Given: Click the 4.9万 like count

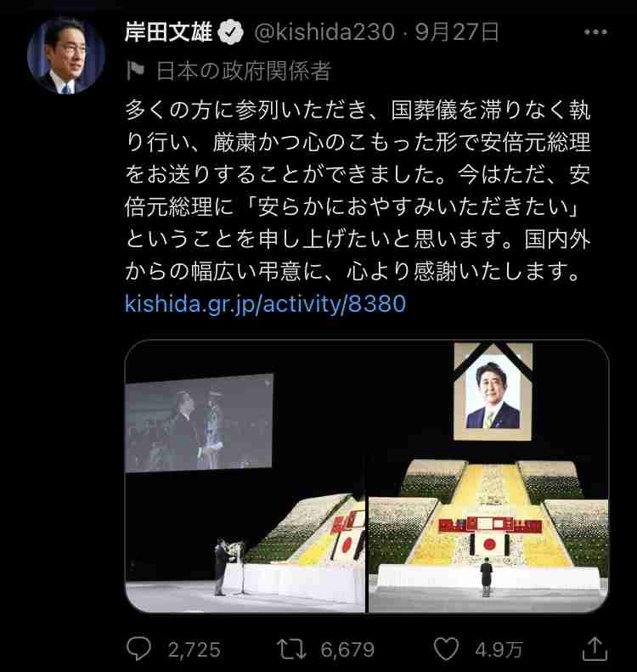Looking at the screenshot, I should 499,650.
